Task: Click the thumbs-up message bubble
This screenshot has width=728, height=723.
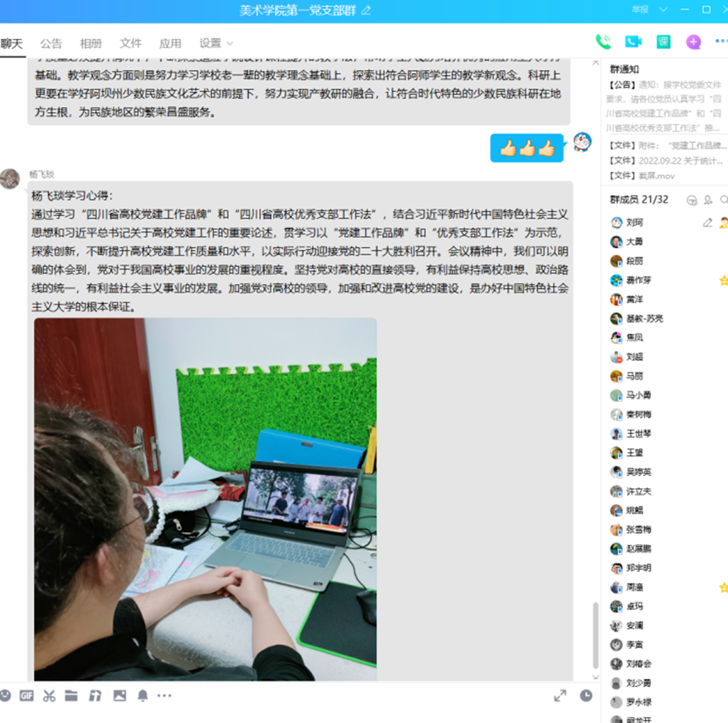Action: pos(527,148)
